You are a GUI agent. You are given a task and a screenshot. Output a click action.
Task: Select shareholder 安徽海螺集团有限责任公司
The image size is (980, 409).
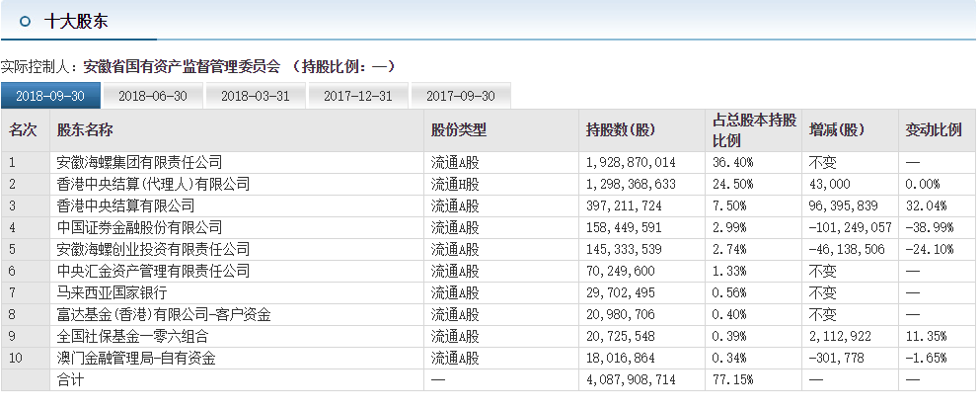[139, 162]
